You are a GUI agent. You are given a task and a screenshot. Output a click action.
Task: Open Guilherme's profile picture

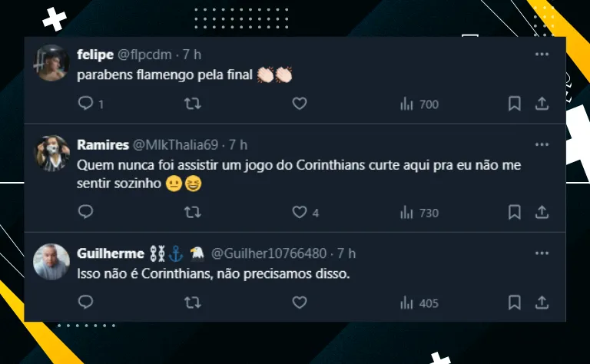(51, 262)
